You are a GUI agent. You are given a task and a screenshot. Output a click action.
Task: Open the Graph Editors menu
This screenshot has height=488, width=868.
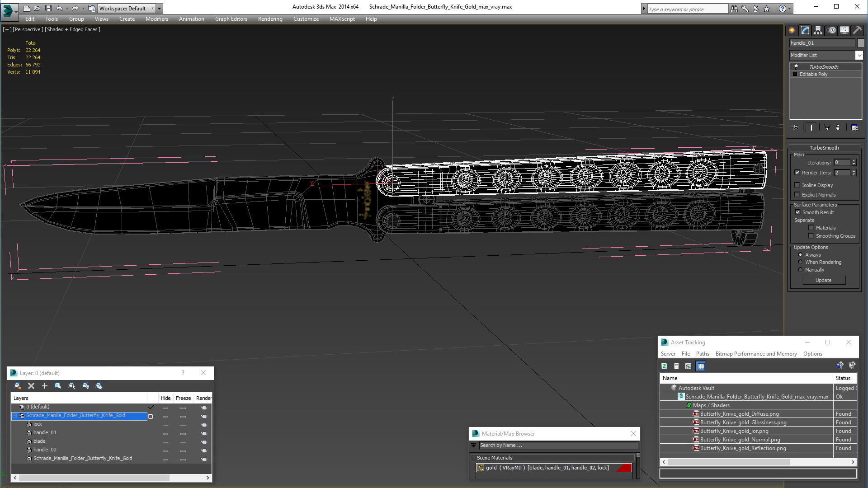click(231, 19)
